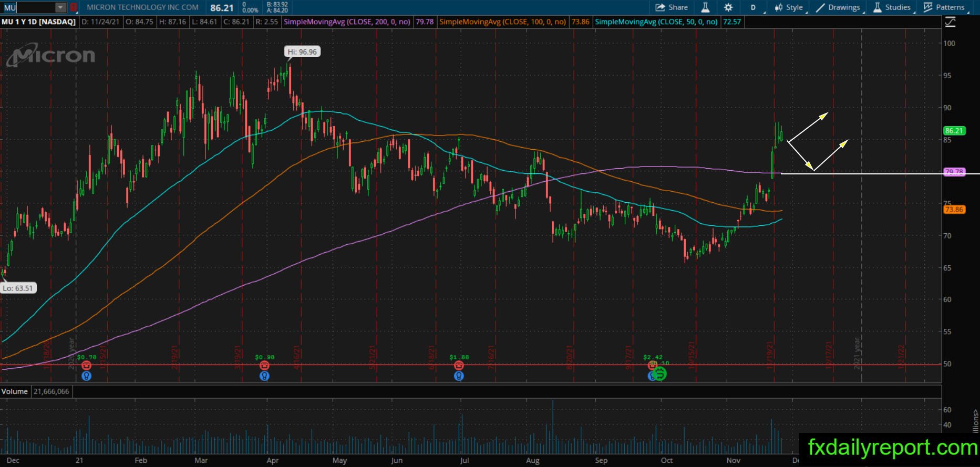Open the symbol dropdown arrow next to MU

tap(60, 7)
